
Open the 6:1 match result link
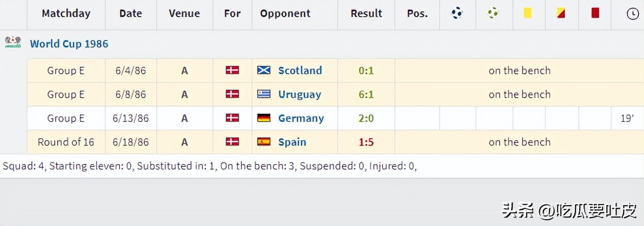coord(366,94)
